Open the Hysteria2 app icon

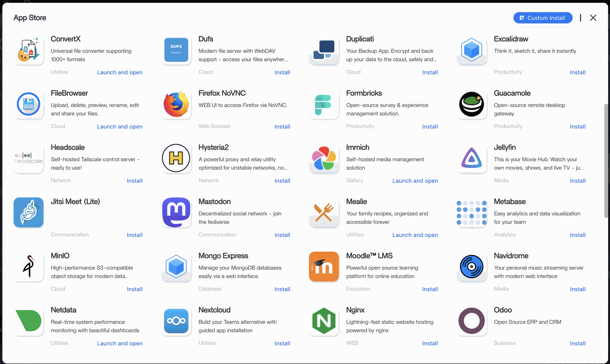(x=176, y=158)
